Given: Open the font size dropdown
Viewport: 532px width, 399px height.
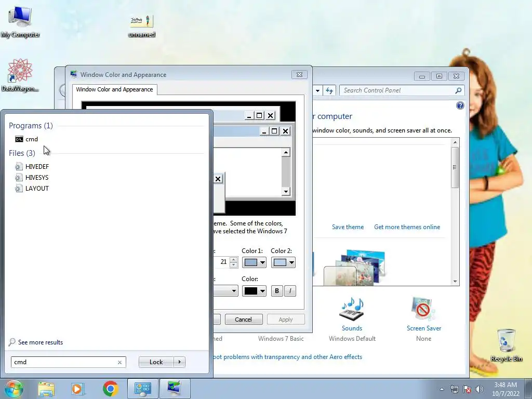Looking at the screenshot, I should 234,291.
